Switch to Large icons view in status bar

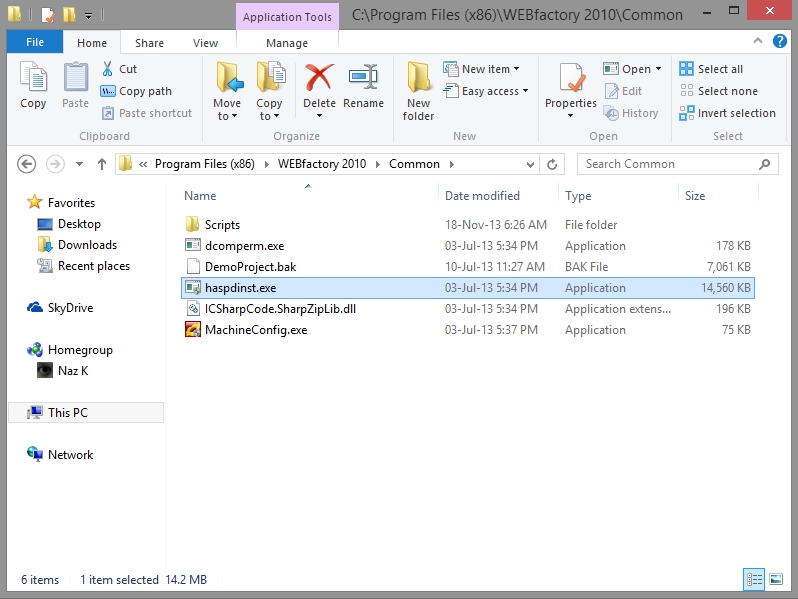[776, 579]
